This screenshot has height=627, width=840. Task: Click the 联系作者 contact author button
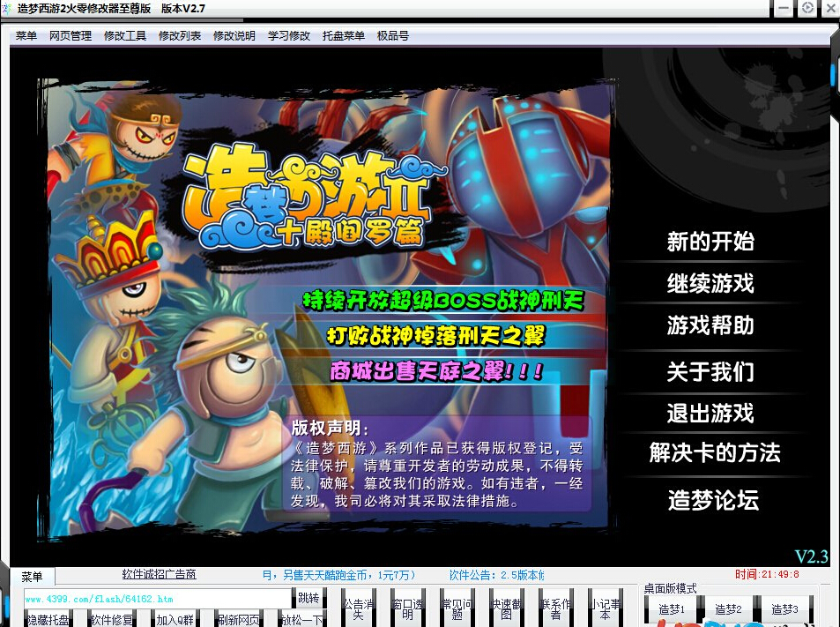[x=555, y=609]
